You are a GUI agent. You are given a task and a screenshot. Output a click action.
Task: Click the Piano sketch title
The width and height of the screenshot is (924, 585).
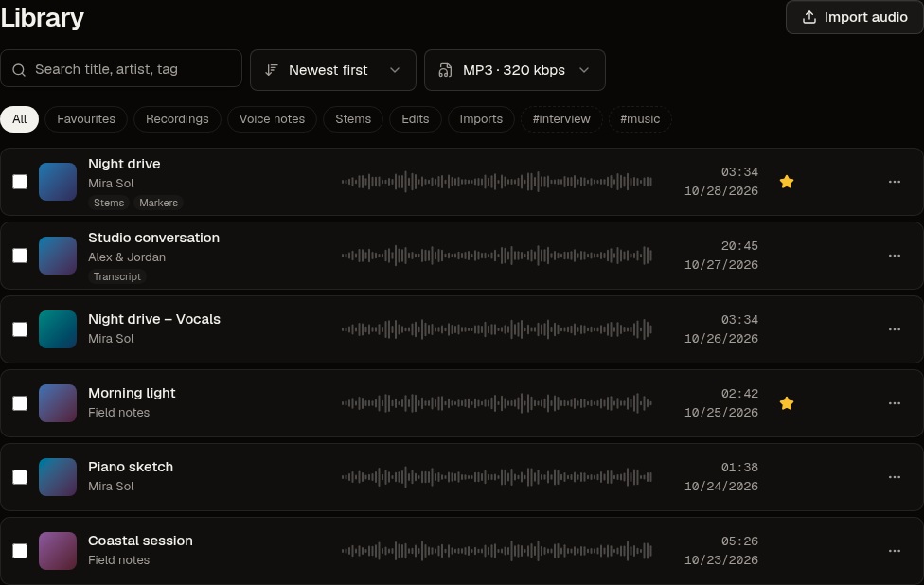(131, 467)
